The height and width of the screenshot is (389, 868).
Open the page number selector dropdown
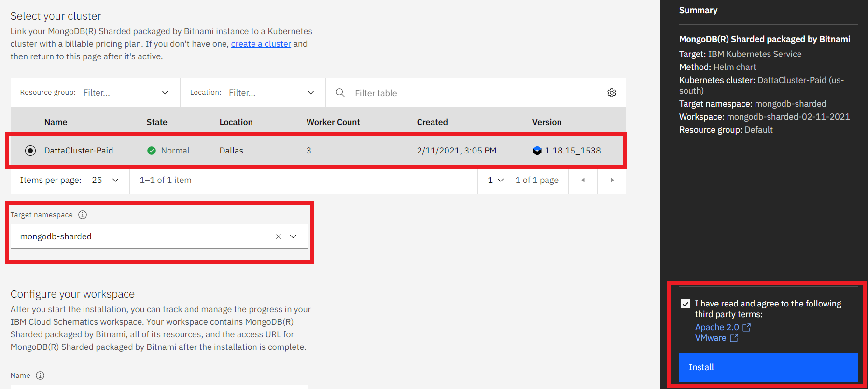pos(496,180)
